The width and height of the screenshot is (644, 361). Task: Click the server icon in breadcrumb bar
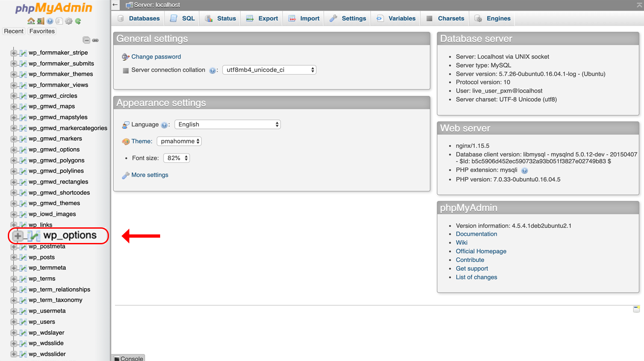tap(129, 5)
